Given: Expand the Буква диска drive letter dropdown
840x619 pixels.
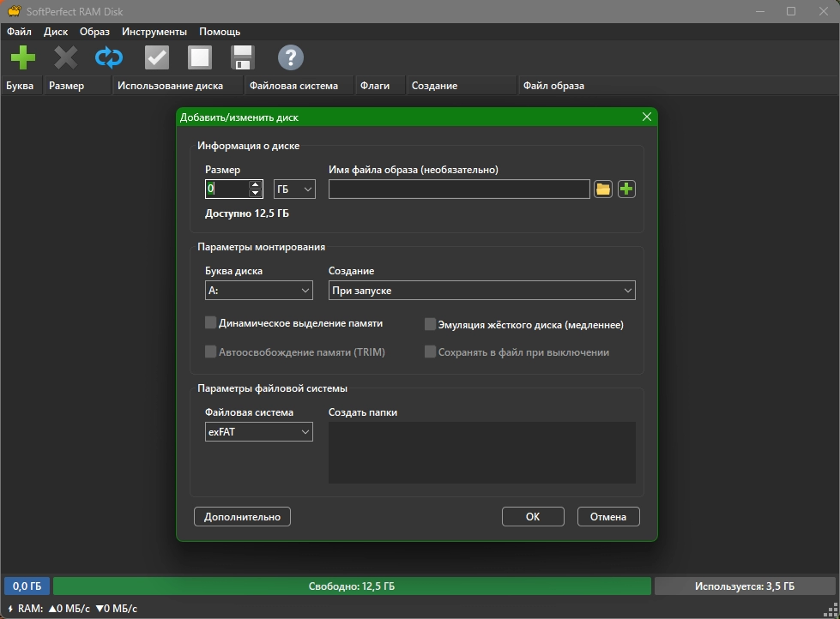Looking at the screenshot, I should tap(258, 291).
